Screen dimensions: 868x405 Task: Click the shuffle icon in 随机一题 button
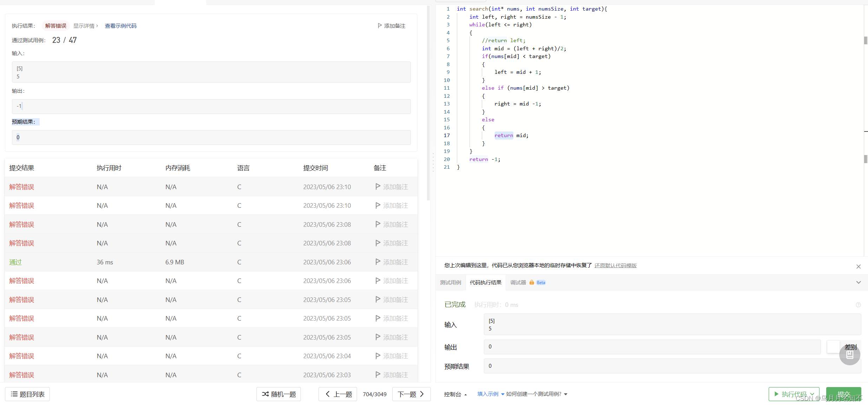pos(265,394)
